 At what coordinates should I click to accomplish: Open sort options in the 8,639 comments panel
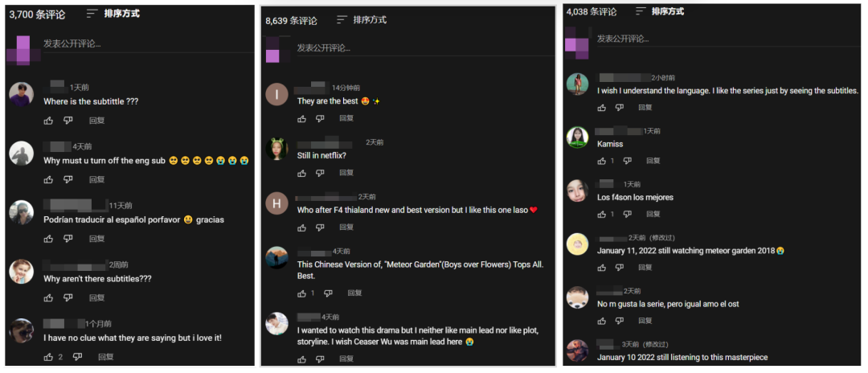tap(362, 20)
